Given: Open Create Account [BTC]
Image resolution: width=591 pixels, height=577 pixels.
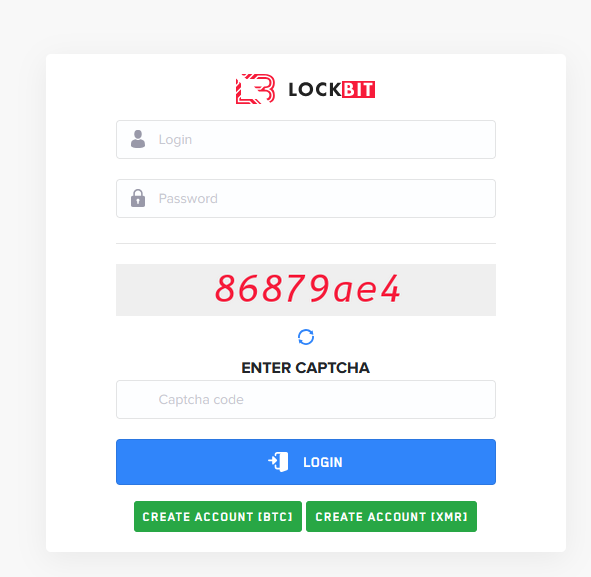Looking at the screenshot, I should click(x=218, y=516).
